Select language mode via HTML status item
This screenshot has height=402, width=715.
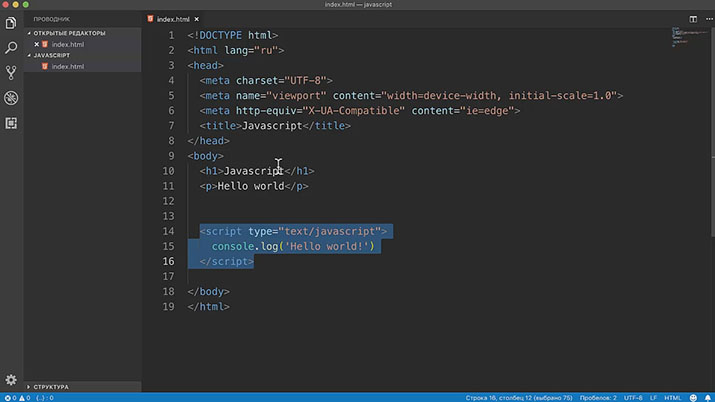tap(673, 398)
